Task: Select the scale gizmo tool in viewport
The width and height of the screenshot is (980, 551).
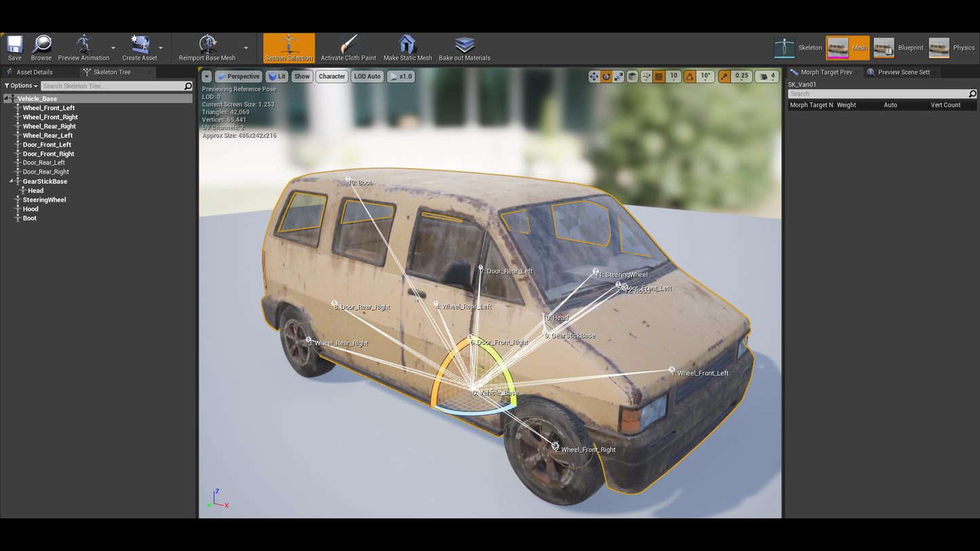Action: pyautogui.click(x=619, y=77)
